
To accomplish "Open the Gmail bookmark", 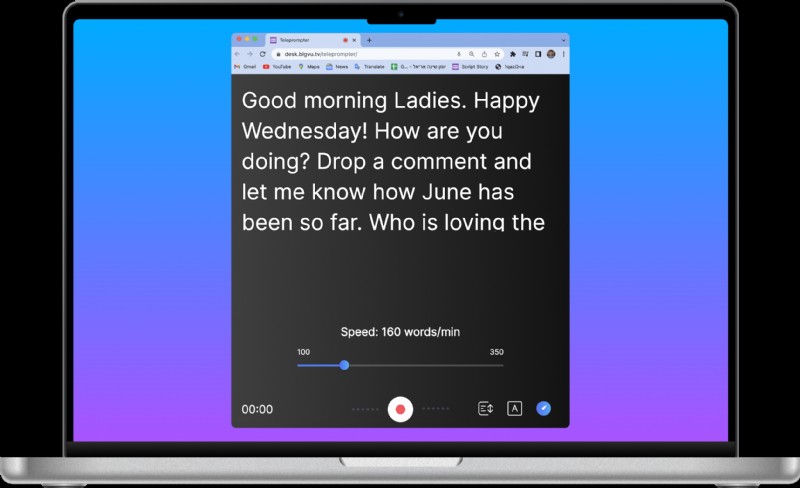I will tap(245, 67).
